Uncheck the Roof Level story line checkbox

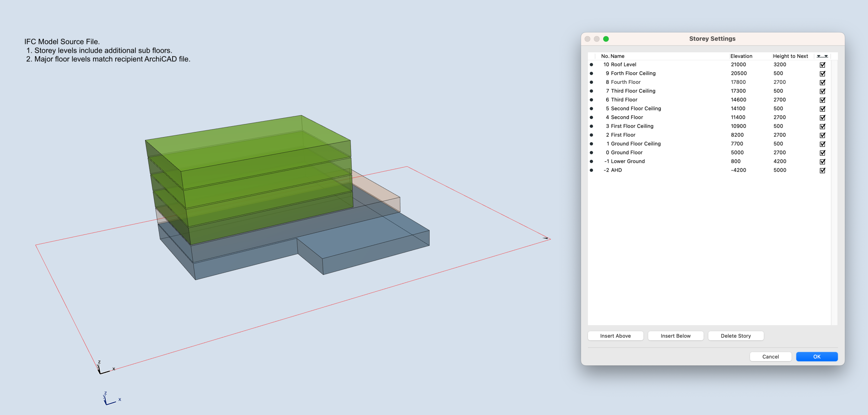click(x=822, y=65)
